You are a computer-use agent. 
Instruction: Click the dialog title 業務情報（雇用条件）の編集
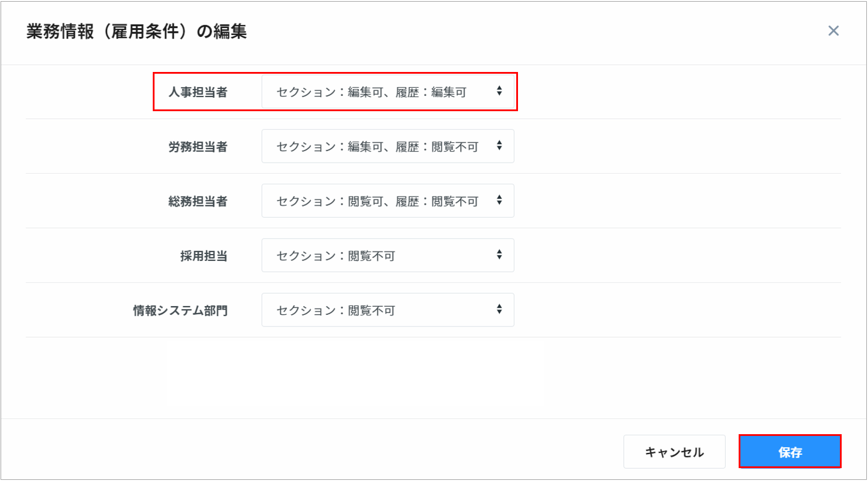click(x=136, y=32)
